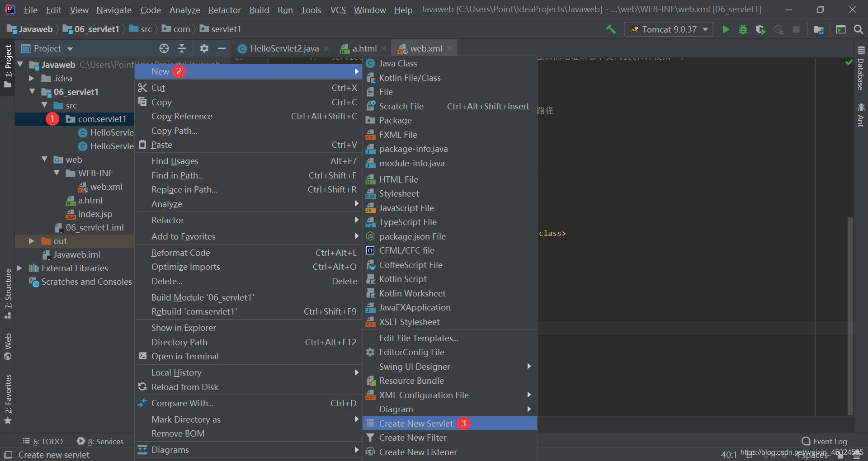Image resolution: width=868 pixels, height=461 pixels.
Task: Open Project panel settings gear
Action: coord(204,48)
